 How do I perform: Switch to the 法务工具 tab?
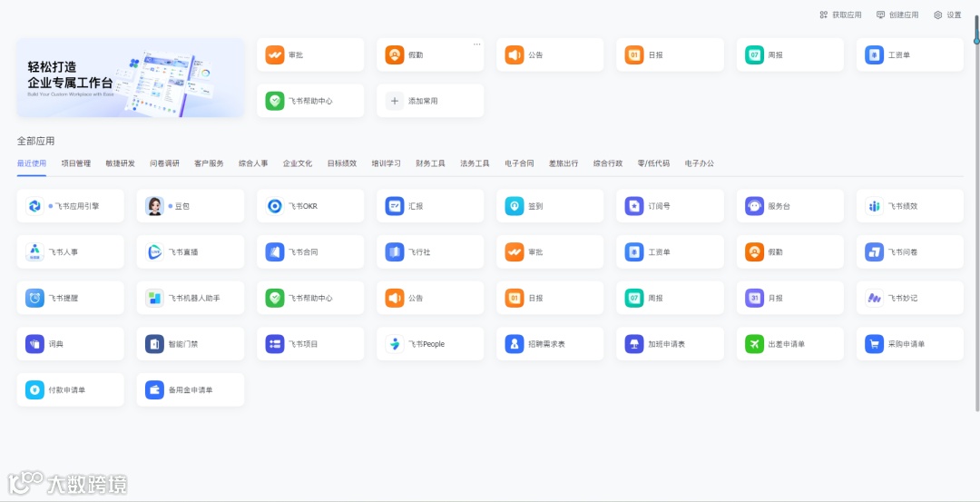click(x=475, y=163)
